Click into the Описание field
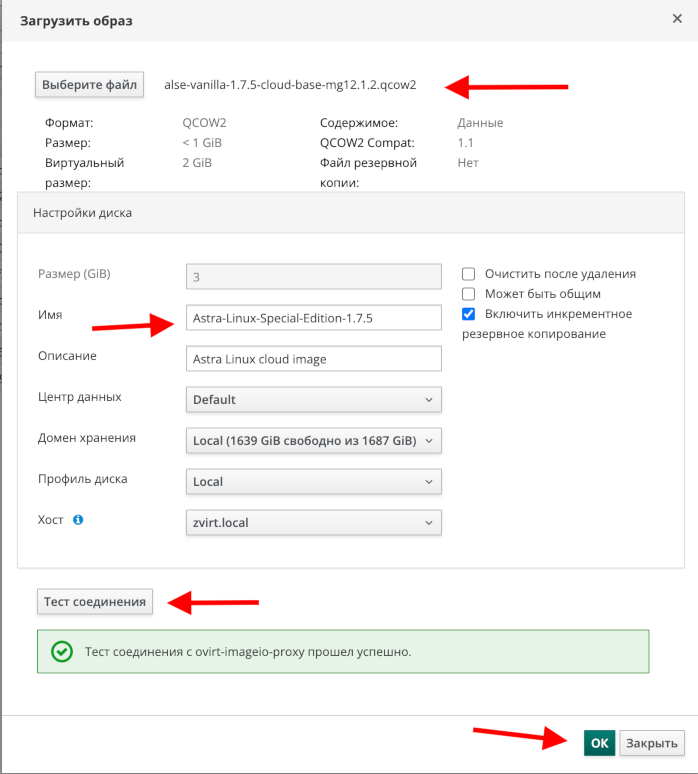 [313, 359]
